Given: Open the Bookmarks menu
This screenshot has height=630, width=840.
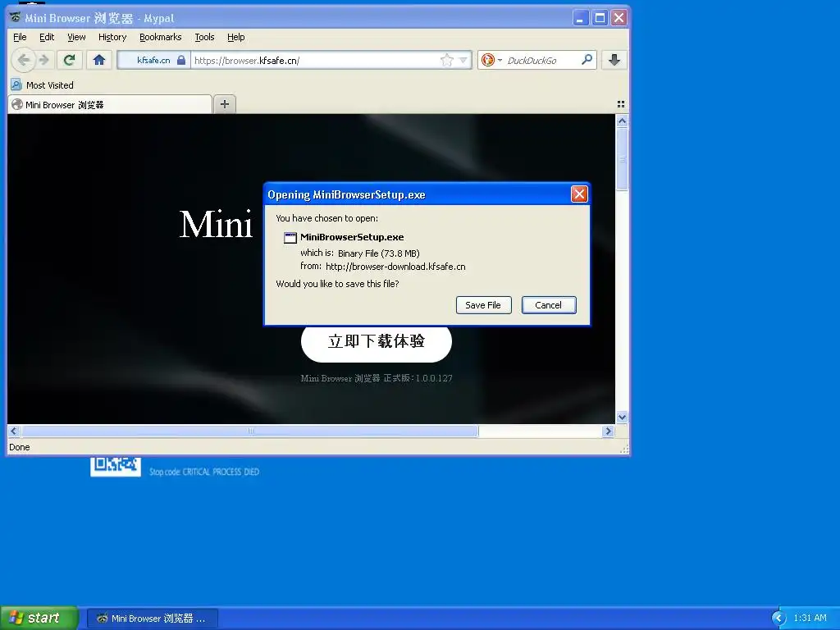Looking at the screenshot, I should click(x=160, y=37).
